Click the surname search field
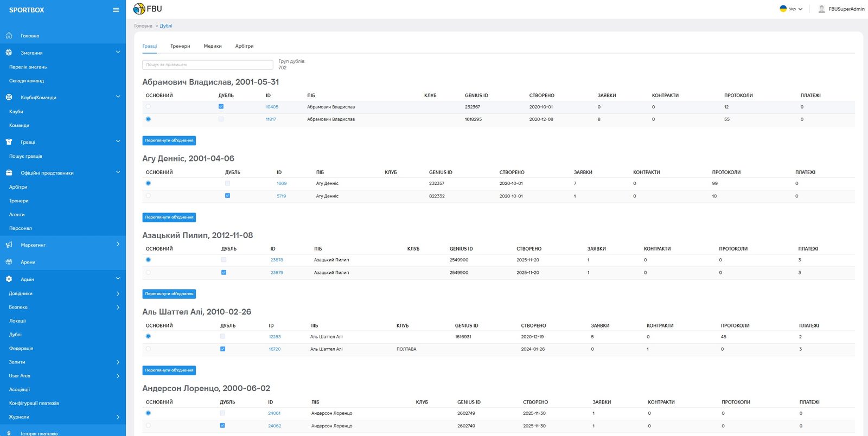The height and width of the screenshot is (436, 868). [x=208, y=65]
